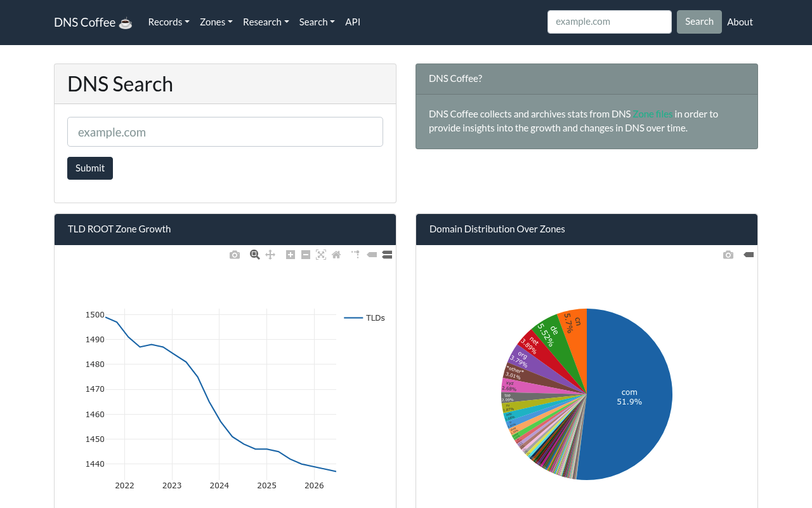
Task: Go to the API page
Action: point(353,22)
